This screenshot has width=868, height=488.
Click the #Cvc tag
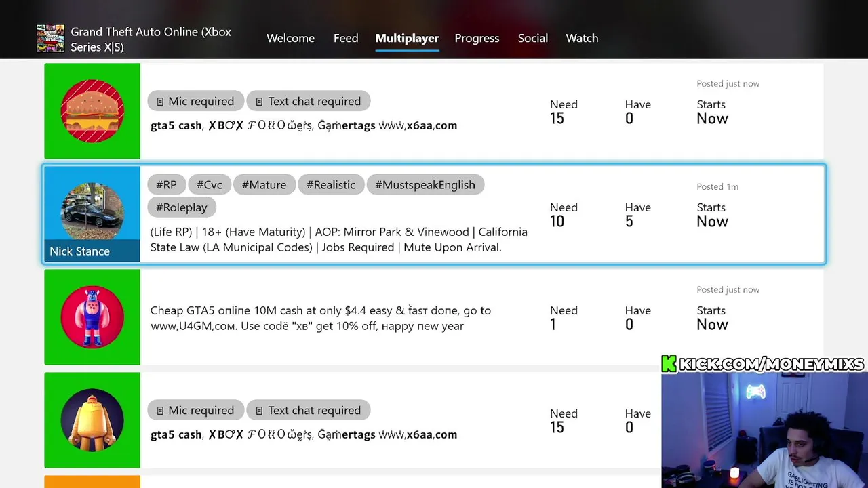210,184
